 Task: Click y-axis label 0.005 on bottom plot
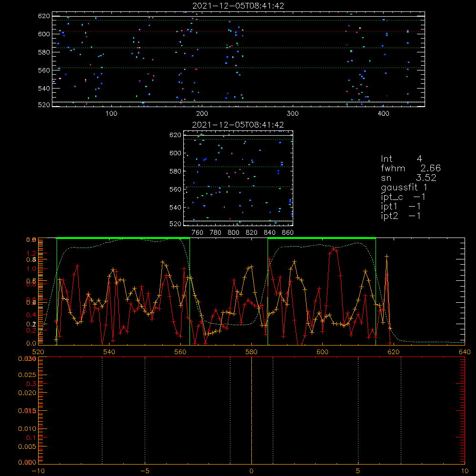(x=27, y=446)
